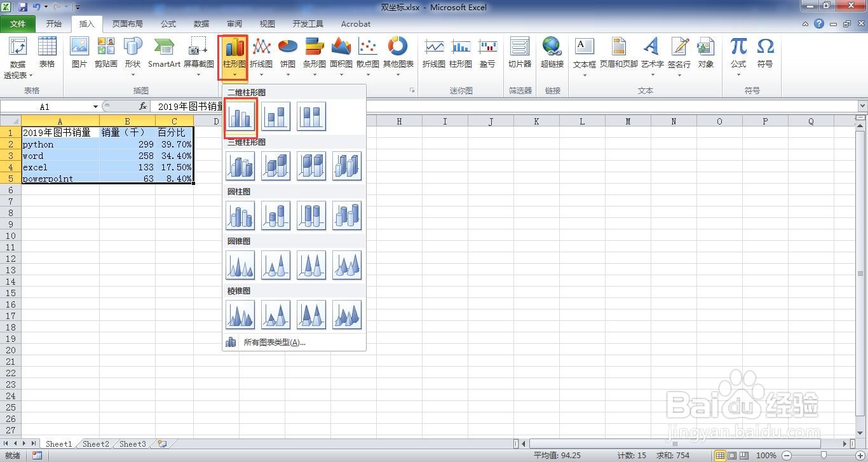Save the workbook from Quick Access Toolbar
Screen dimensions: 868x462
pyautogui.click(x=23, y=7)
